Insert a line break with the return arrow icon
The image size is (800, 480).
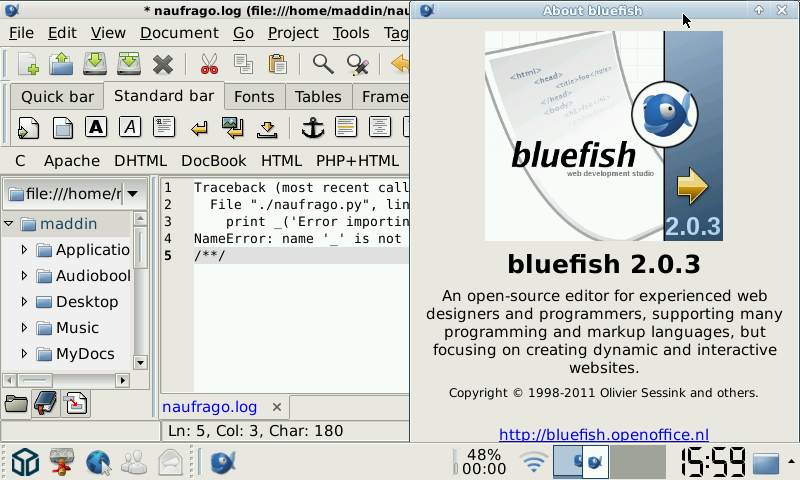tap(199, 128)
